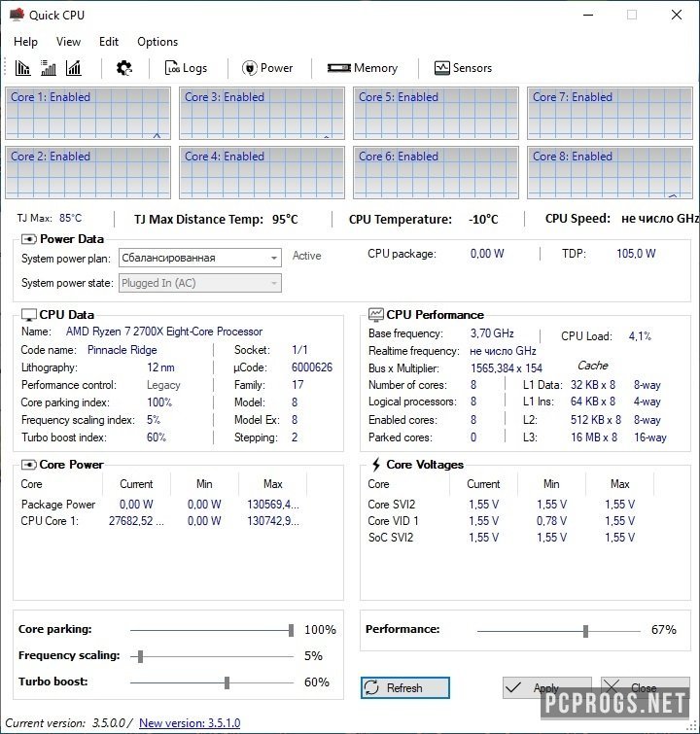The height and width of the screenshot is (734, 700).
Task: Toggle the Core 1: Enabled graph panel
Action: 88,114
